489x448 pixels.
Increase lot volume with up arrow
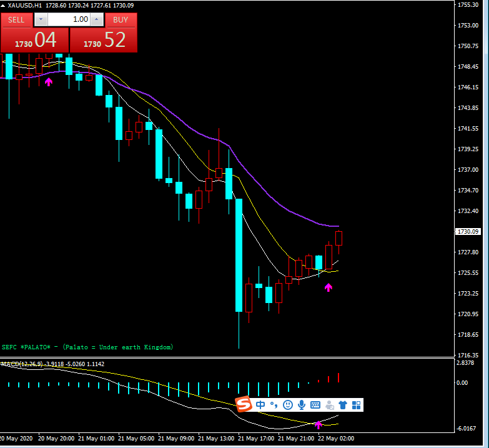click(96, 19)
